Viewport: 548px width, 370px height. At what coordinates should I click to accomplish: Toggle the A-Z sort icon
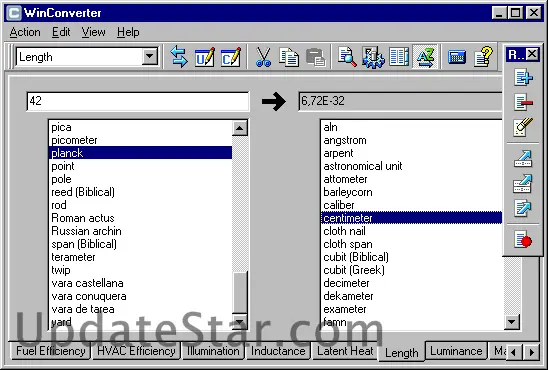pos(425,57)
